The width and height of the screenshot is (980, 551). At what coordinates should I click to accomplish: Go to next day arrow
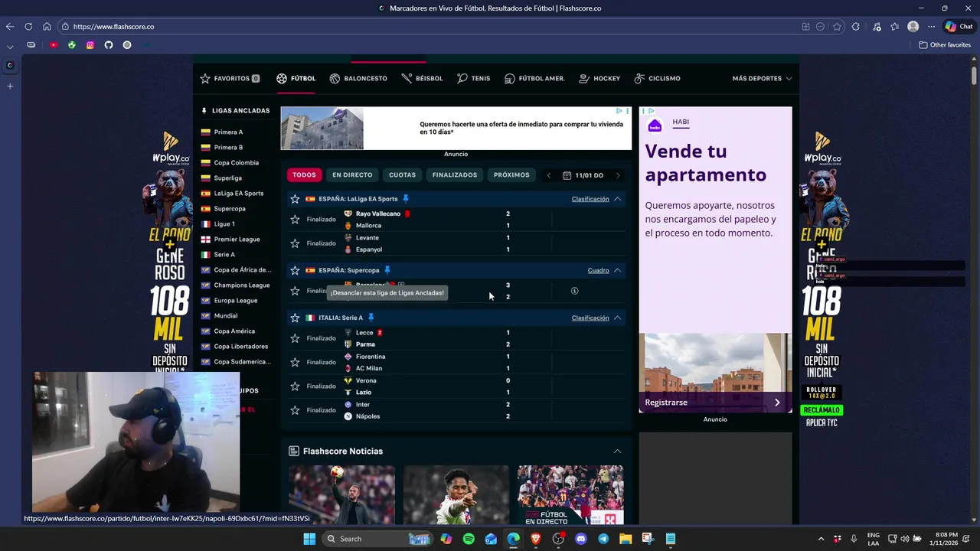tap(618, 175)
